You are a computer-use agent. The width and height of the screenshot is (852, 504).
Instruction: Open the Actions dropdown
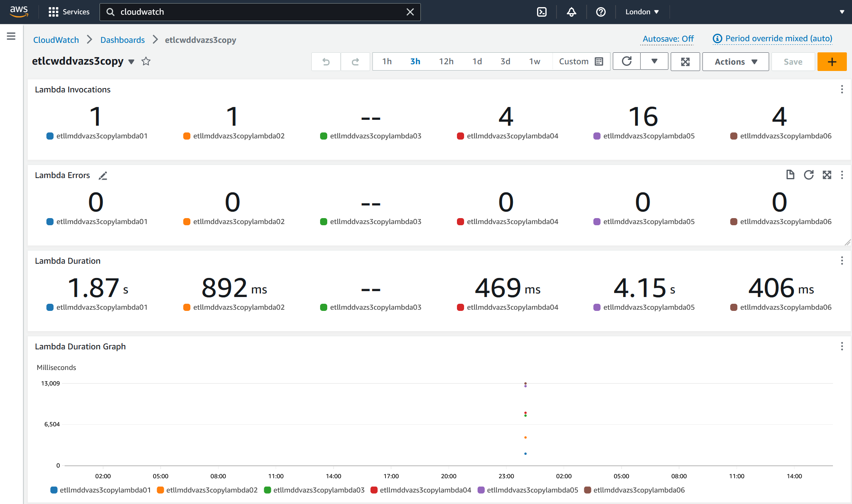pos(735,61)
